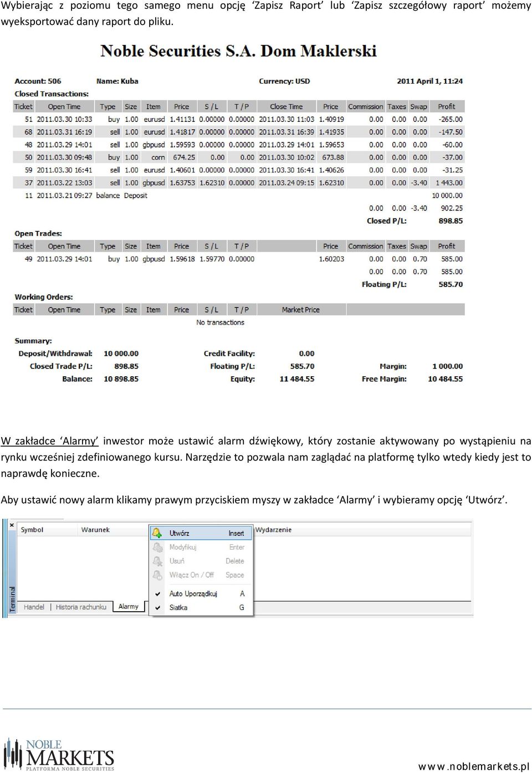
Task: Click the Noble Markets logo
Action: pos(59,754)
